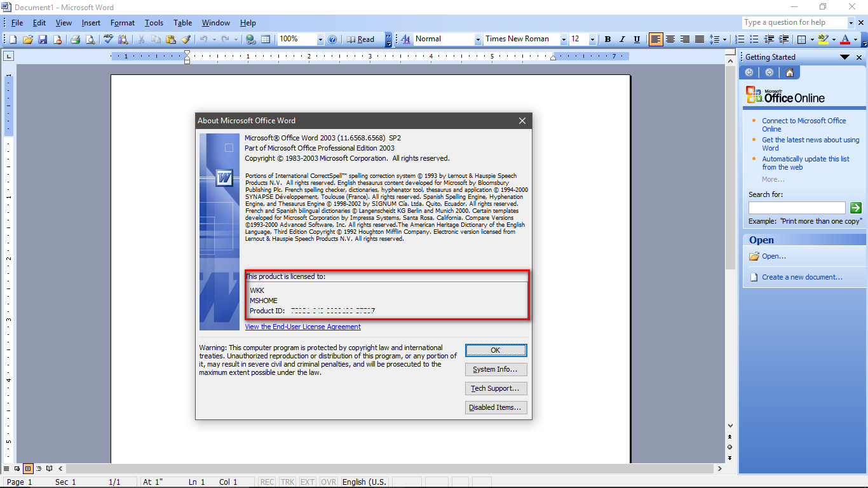The width and height of the screenshot is (868, 488).
Task: Click OK in the About dialog
Action: pyautogui.click(x=496, y=350)
